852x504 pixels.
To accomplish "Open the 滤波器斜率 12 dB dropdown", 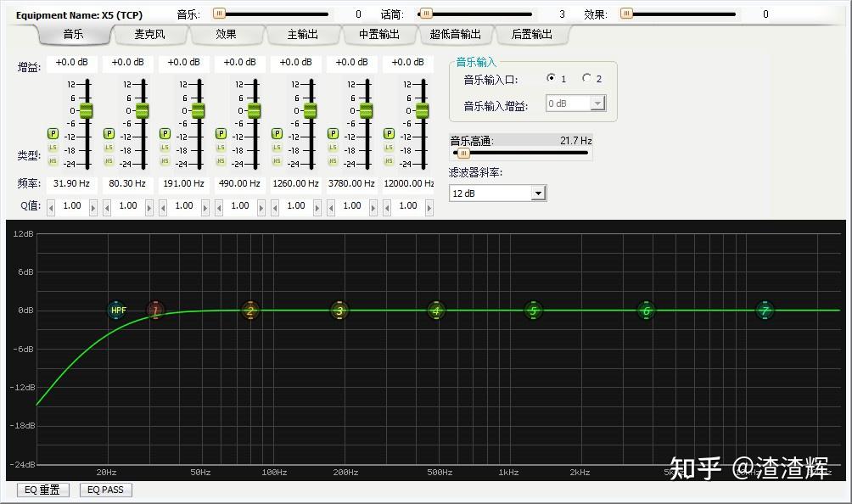I will click(538, 193).
